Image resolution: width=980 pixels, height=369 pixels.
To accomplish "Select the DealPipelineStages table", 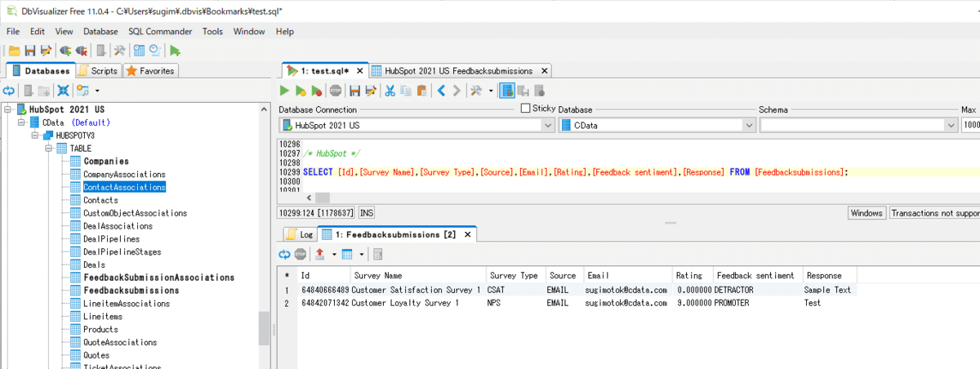I will [x=123, y=251].
